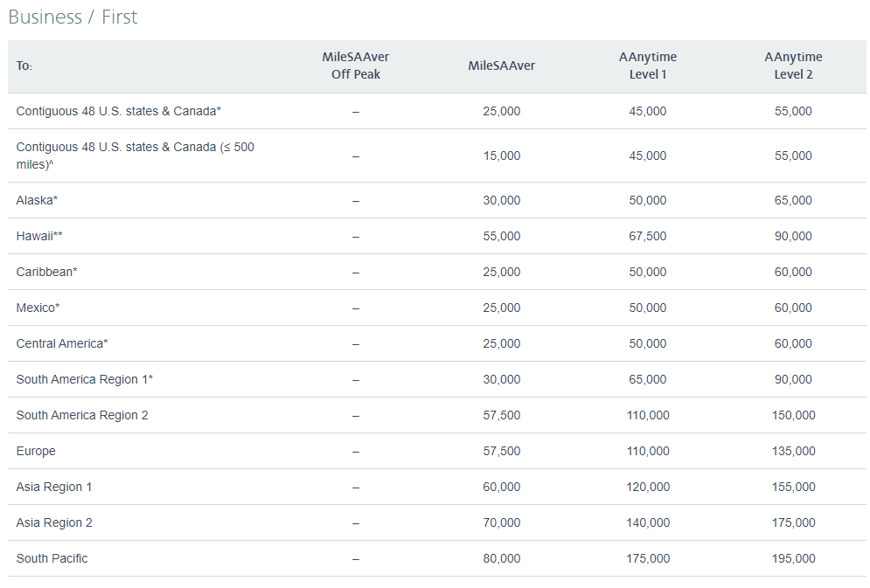Select the Mexico* destination label
The height and width of the screenshot is (588, 870).
click(38, 308)
